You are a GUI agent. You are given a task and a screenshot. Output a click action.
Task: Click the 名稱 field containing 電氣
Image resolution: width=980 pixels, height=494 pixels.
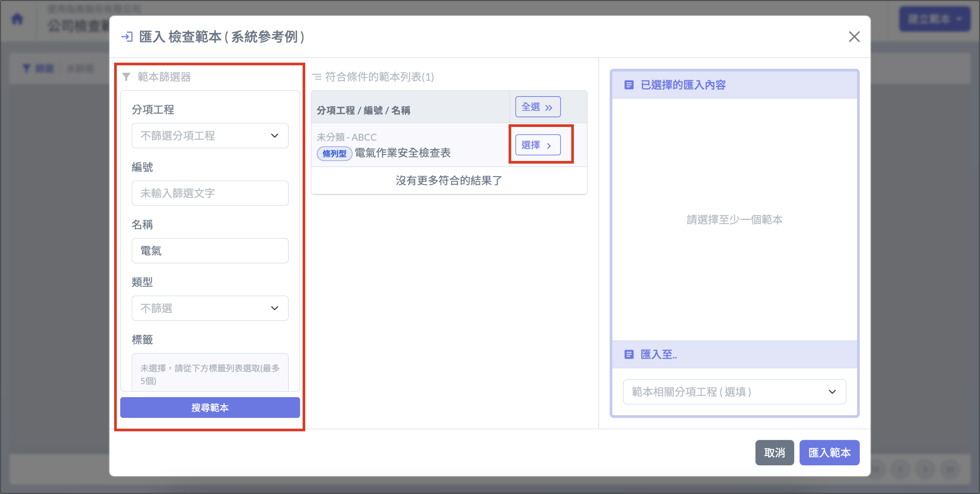click(210, 250)
